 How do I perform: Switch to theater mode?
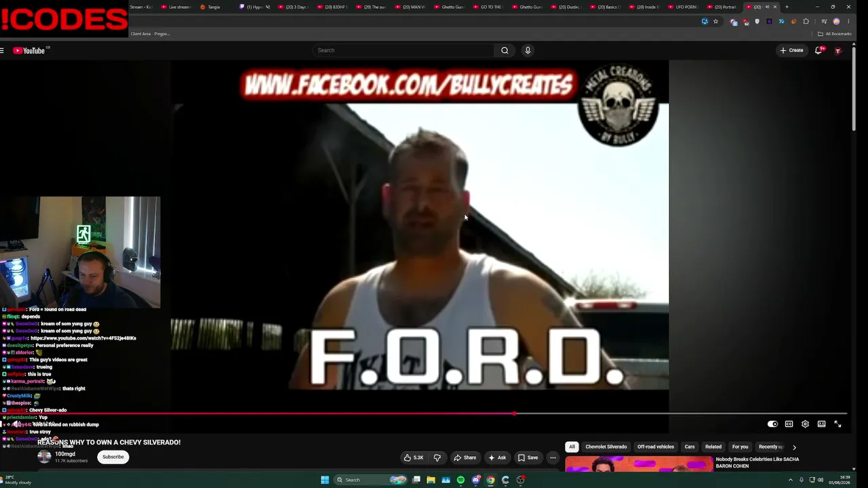tap(821, 424)
